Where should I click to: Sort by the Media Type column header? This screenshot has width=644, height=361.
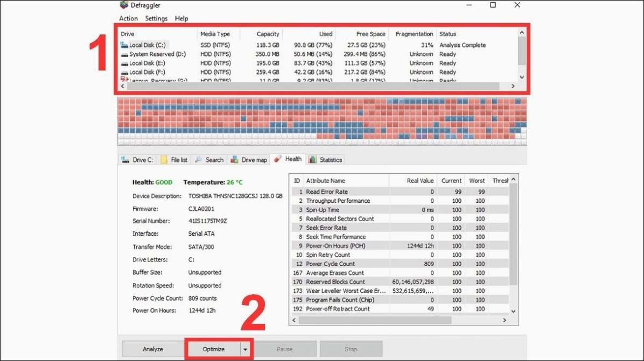219,34
